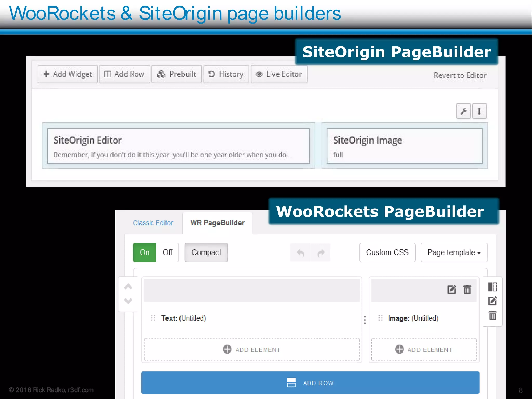This screenshot has height=399, width=532.
Task: Click the undo arrow icon
Action: [x=300, y=252]
